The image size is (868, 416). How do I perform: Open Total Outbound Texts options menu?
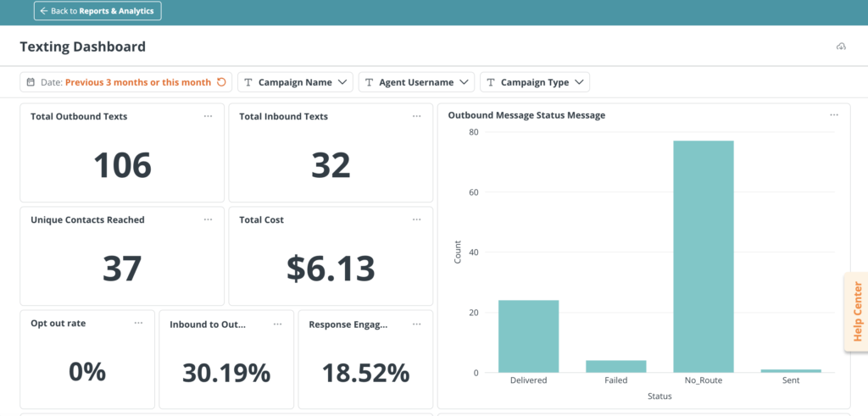tap(208, 116)
